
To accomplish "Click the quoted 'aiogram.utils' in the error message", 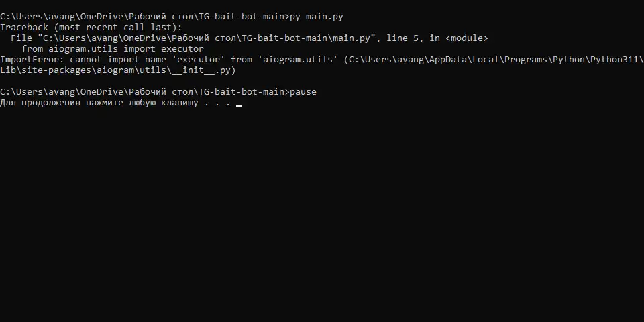I will tap(298, 60).
